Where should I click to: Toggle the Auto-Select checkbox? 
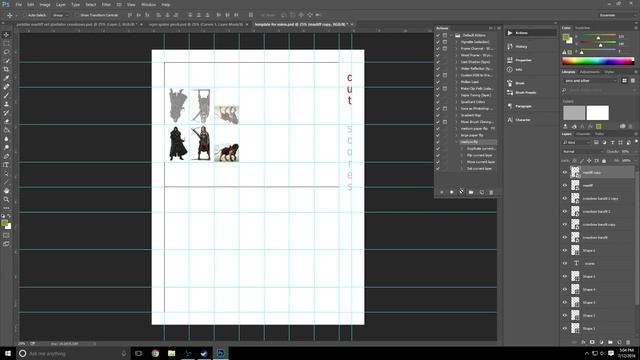(x=24, y=15)
